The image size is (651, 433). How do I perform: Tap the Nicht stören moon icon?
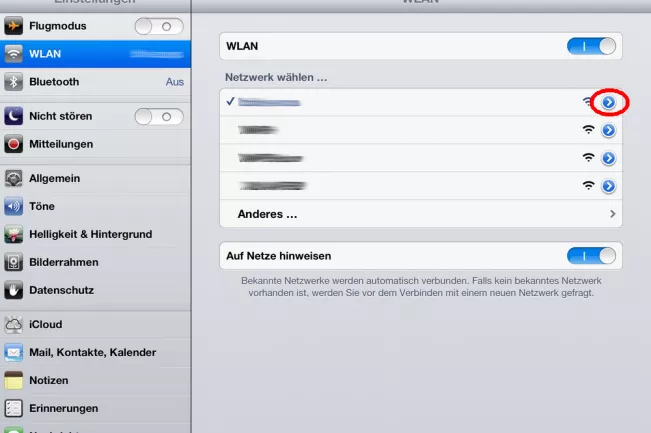[x=13, y=116]
